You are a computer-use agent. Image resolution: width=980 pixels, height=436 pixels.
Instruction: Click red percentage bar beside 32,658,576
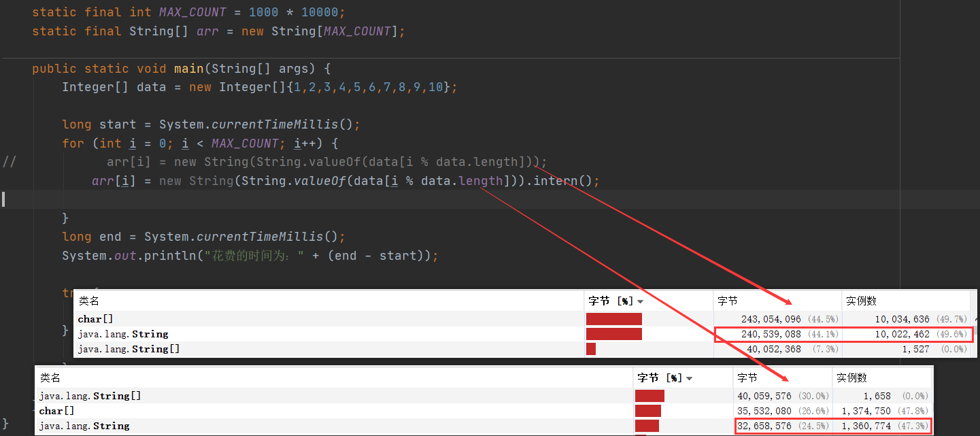(647, 426)
